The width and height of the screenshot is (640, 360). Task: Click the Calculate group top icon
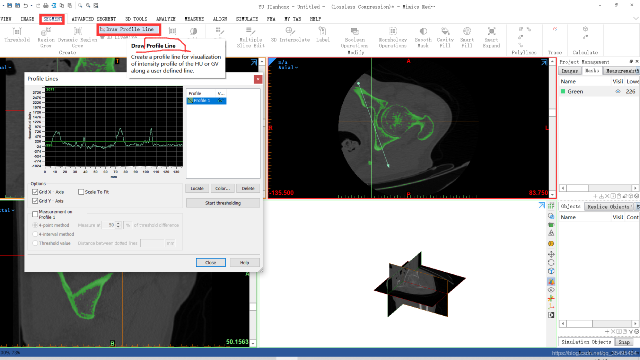585,29
